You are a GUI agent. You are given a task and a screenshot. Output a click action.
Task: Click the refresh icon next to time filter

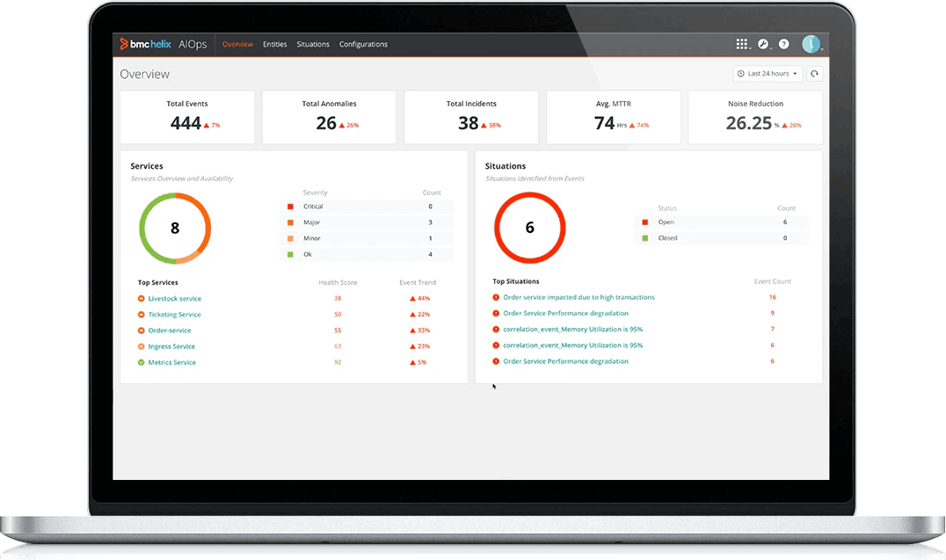tap(814, 73)
